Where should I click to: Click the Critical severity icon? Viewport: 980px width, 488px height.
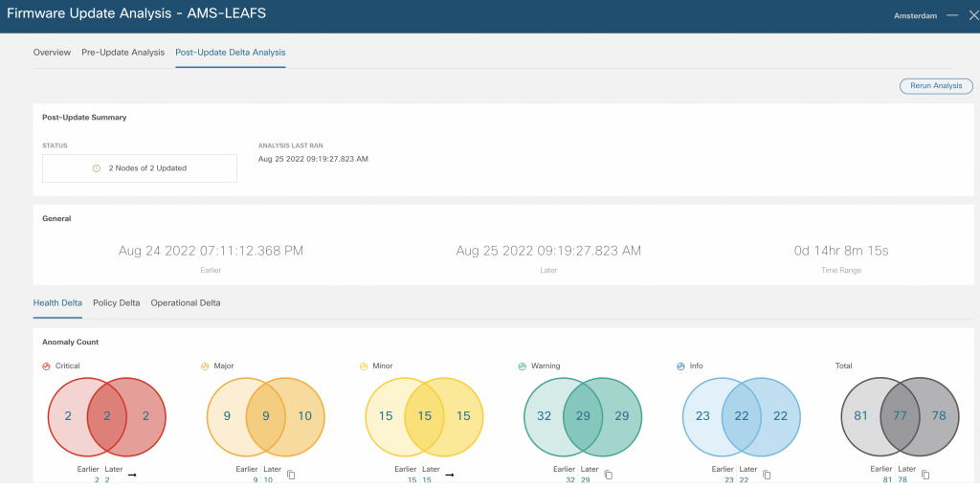(x=47, y=366)
